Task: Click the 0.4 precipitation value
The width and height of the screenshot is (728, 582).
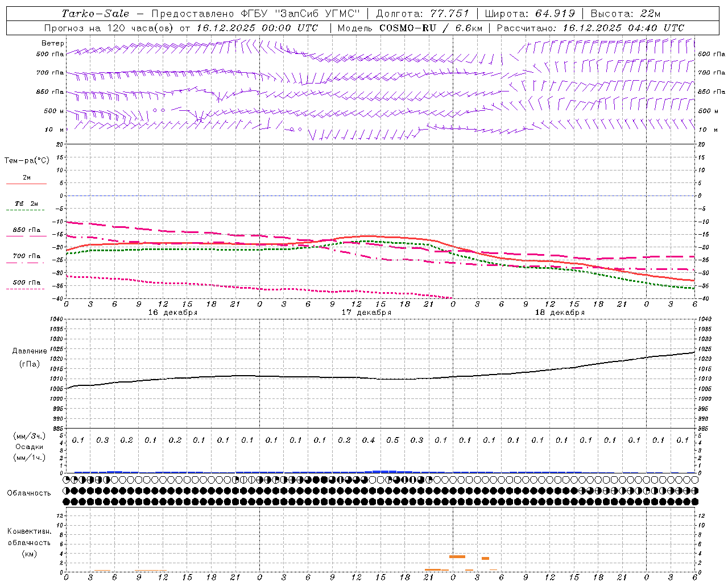Action: pos(369,440)
